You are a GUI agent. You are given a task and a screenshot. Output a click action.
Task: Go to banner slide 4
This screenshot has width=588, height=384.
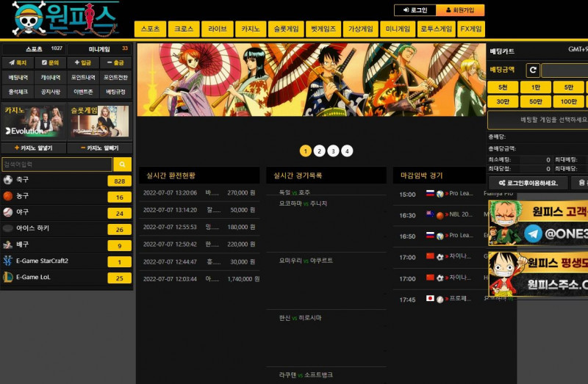click(x=347, y=151)
